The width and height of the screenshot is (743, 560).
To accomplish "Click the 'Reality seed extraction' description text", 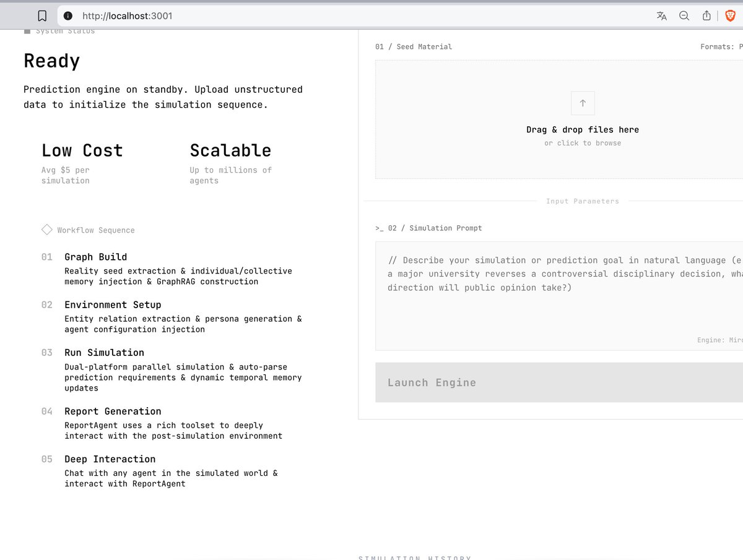I will click(178, 276).
